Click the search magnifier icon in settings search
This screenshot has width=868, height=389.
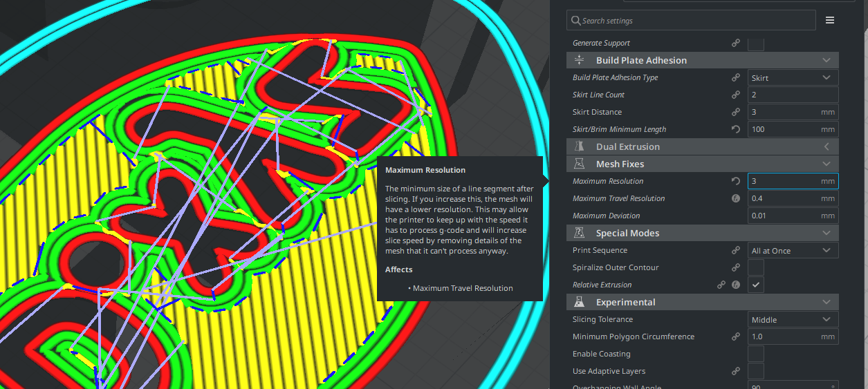coord(575,21)
